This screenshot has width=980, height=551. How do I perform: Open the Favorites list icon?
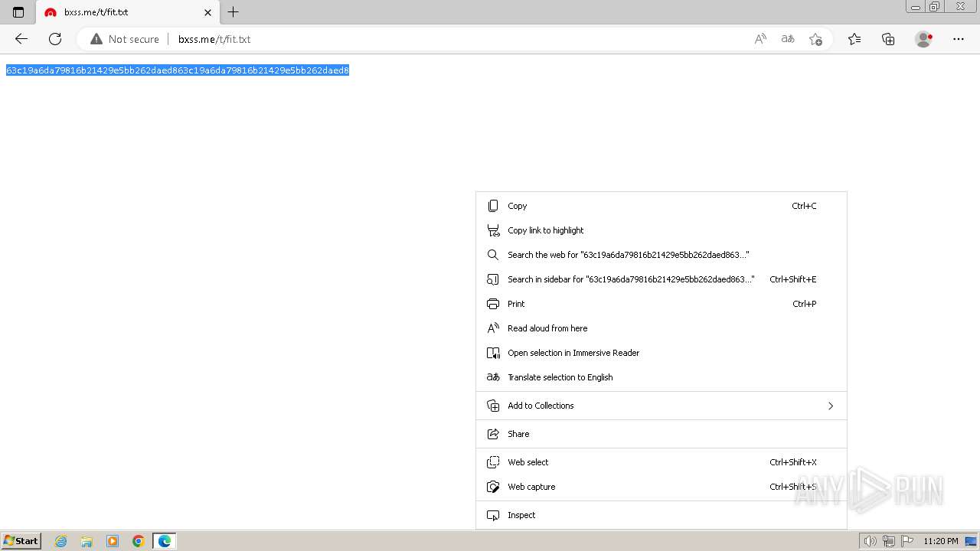(x=854, y=39)
